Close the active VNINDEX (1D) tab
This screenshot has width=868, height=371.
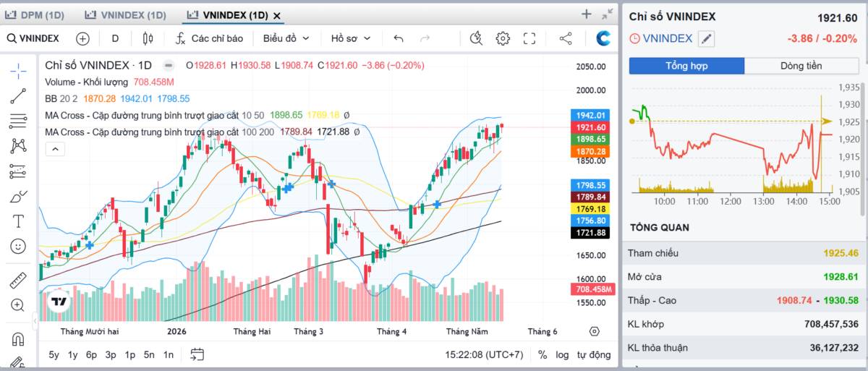[277, 15]
